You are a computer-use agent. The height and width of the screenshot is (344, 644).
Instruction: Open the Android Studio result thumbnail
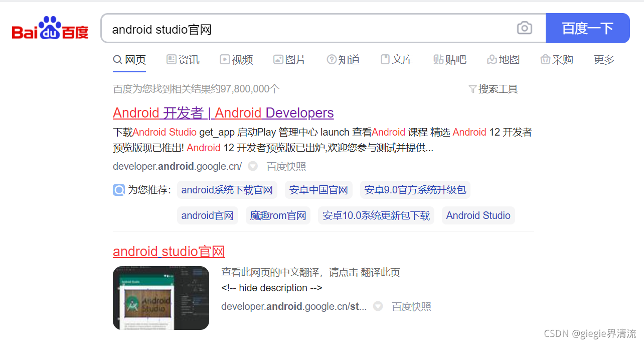click(161, 298)
